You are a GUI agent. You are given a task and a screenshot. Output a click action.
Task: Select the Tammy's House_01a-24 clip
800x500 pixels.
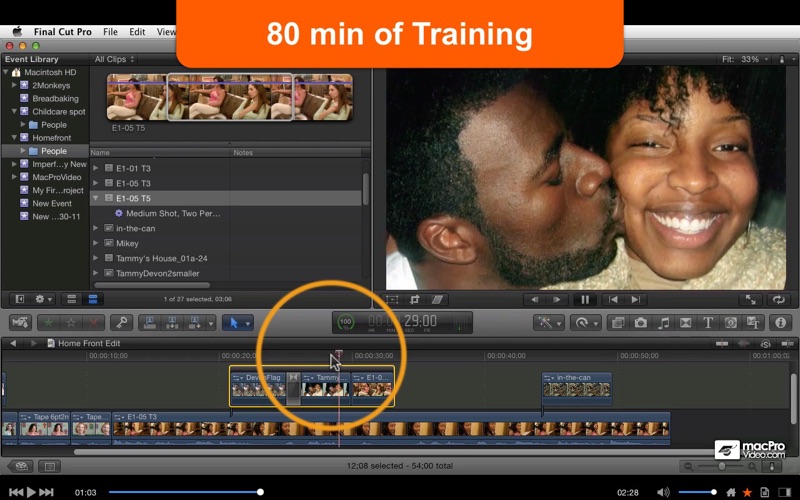coord(162,258)
